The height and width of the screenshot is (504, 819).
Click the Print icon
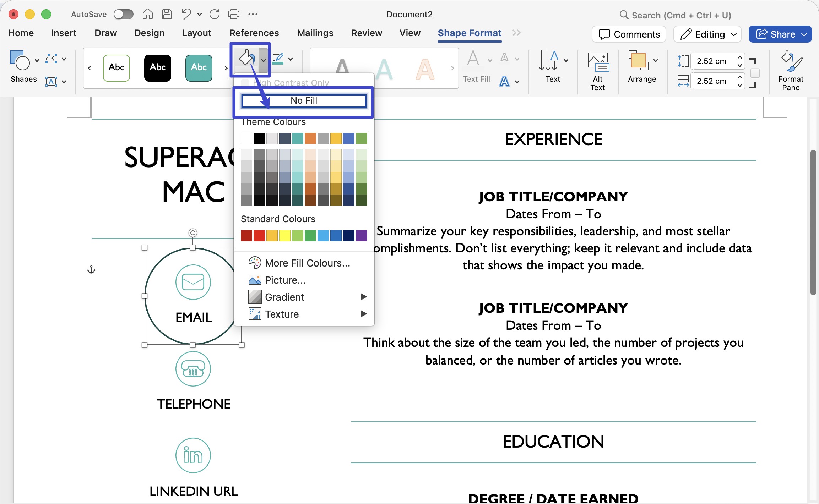[x=233, y=14]
